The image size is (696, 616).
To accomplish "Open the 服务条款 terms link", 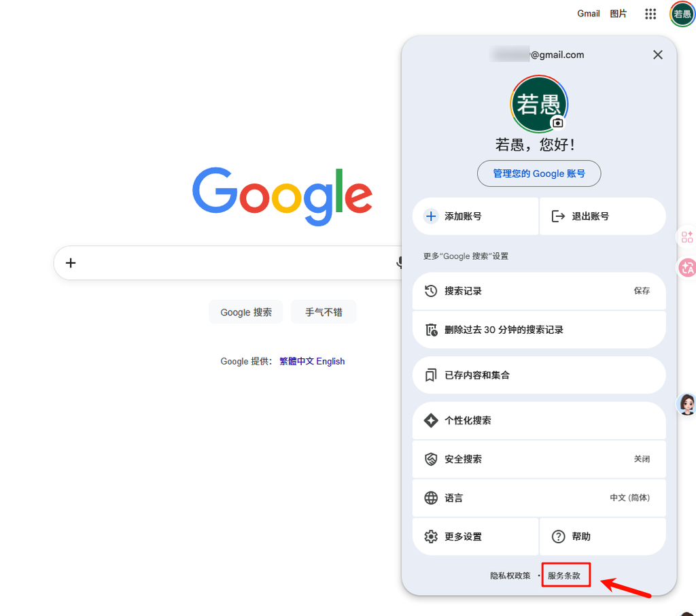I will coord(563,576).
